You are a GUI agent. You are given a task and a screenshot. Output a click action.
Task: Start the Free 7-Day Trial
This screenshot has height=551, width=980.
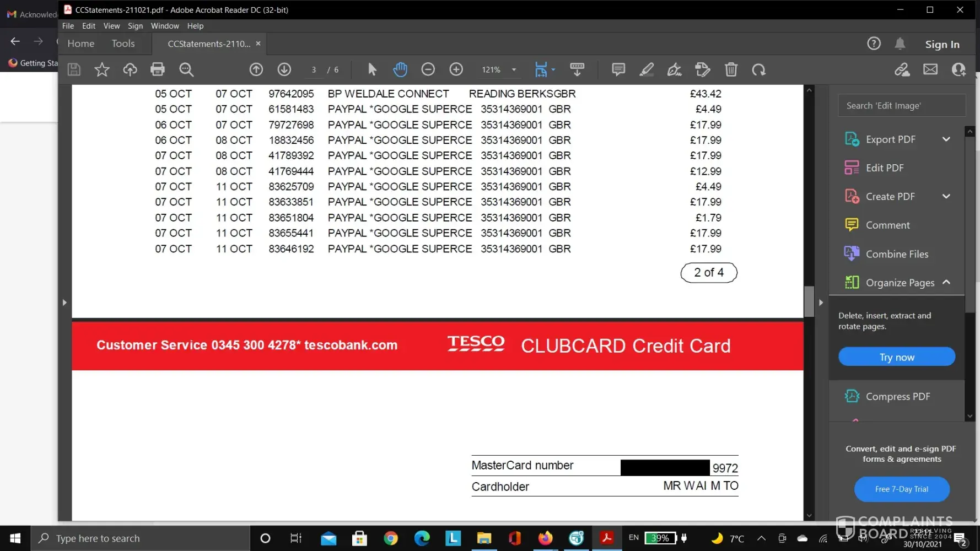(x=902, y=489)
